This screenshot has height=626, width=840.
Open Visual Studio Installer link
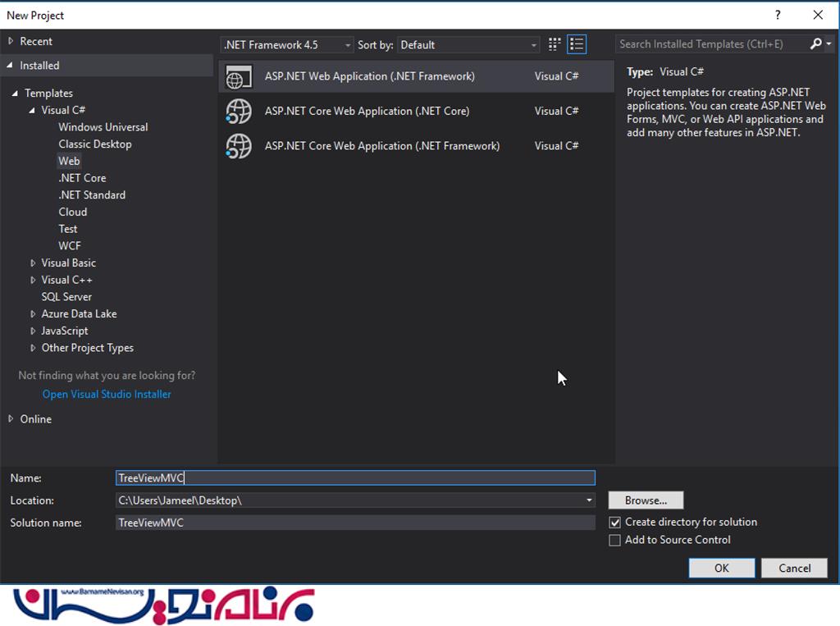pyautogui.click(x=107, y=395)
